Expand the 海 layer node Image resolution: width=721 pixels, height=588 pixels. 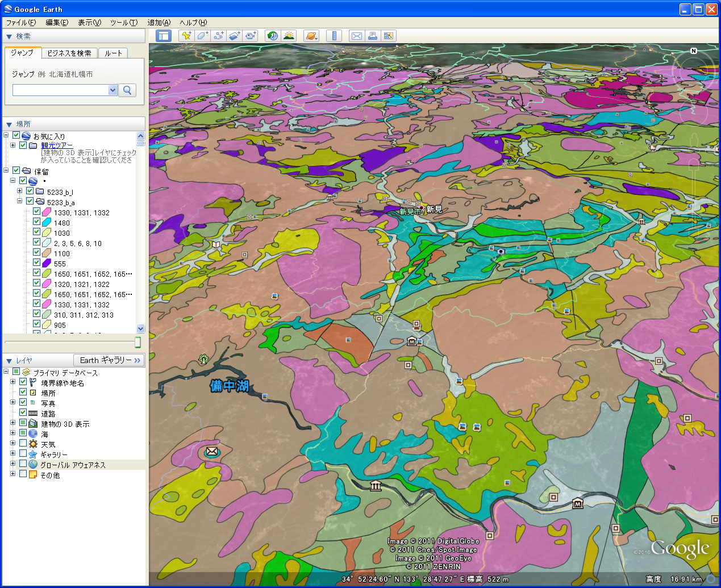tap(13, 433)
